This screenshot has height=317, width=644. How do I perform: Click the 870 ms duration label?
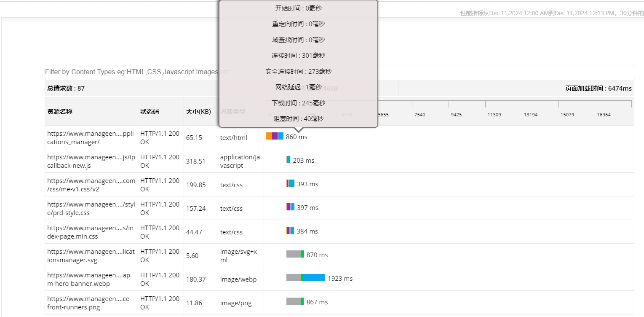[317, 255]
